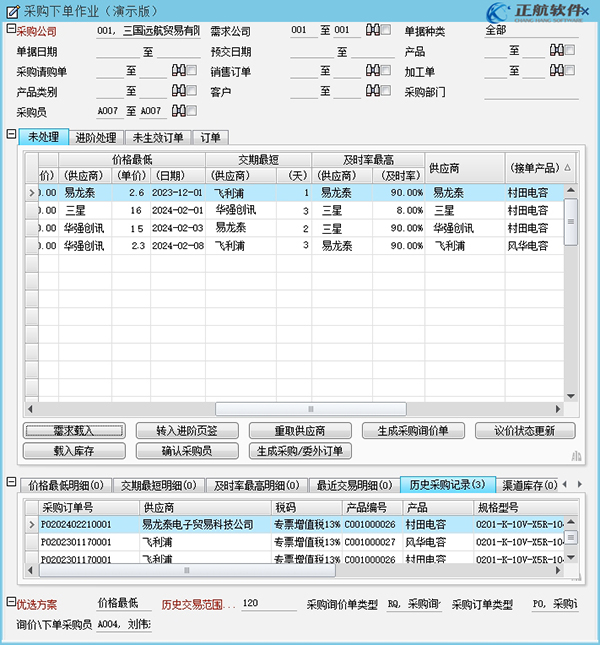Click binoculars lookup icon for 采购员
This screenshot has width=600, height=645.
178,110
